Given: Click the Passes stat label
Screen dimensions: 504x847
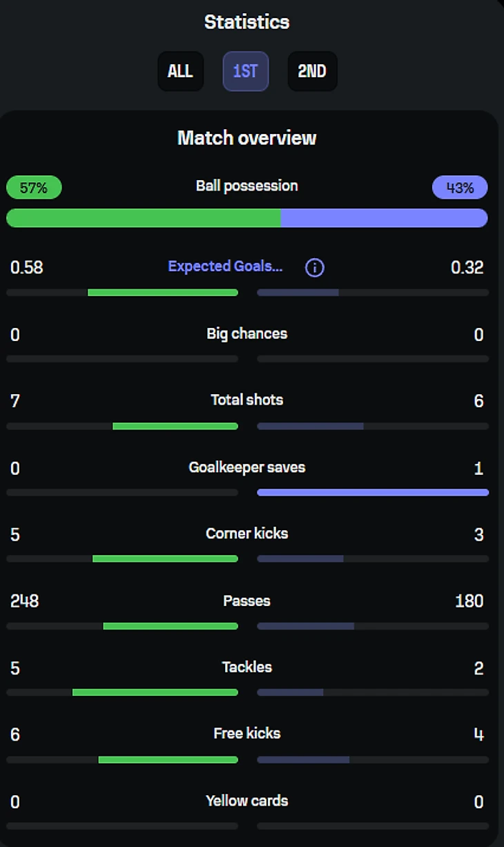Looking at the screenshot, I should coord(246,601).
